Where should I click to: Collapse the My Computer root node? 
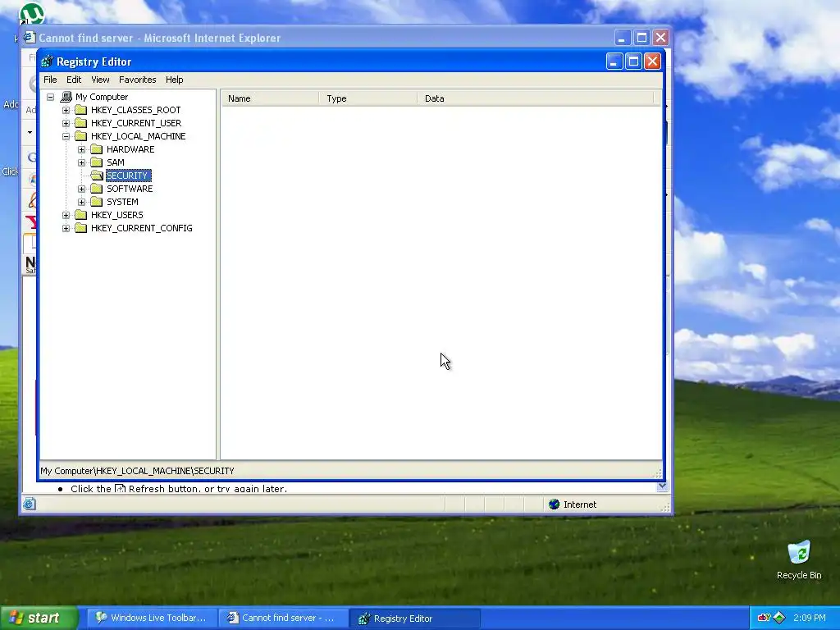(x=50, y=97)
